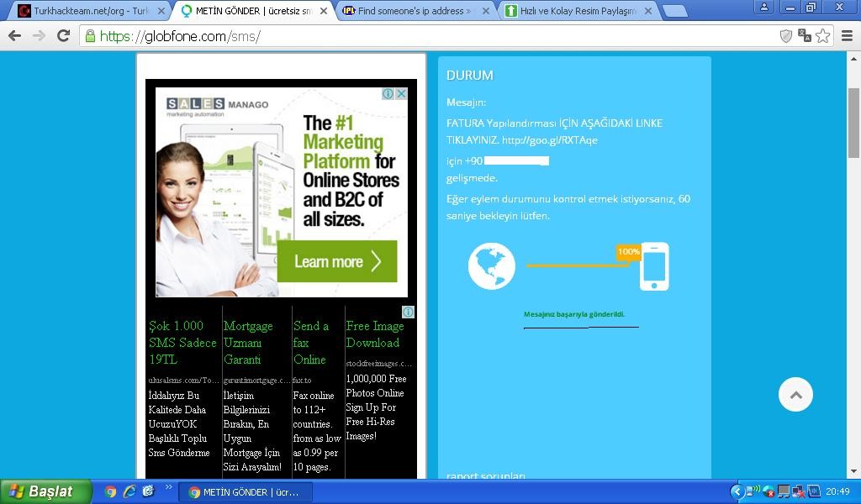Launch Chrome from quick launch bar
This screenshot has height=504, width=861.
tap(110, 491)
